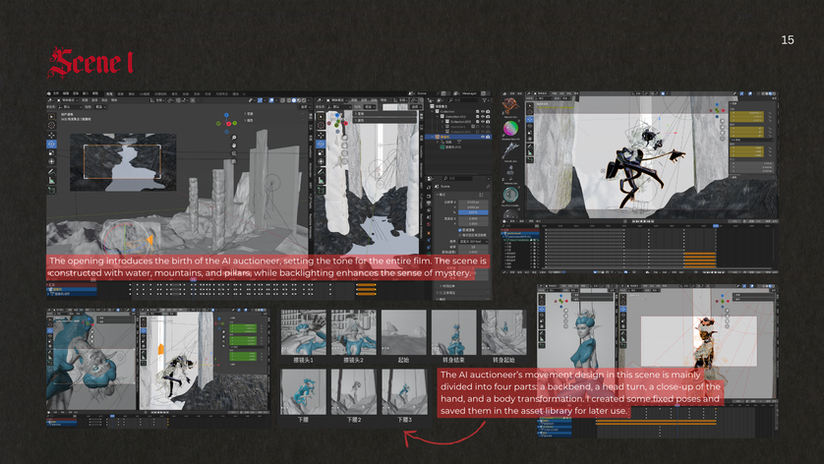Open the 添加 menu in top-left viewport header

[x=104, y=100]
